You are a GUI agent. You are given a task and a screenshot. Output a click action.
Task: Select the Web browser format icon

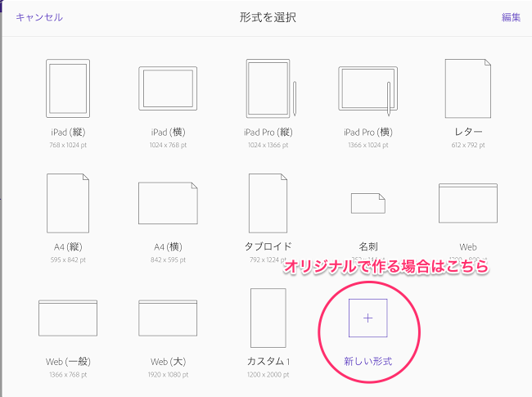[468, 203]
